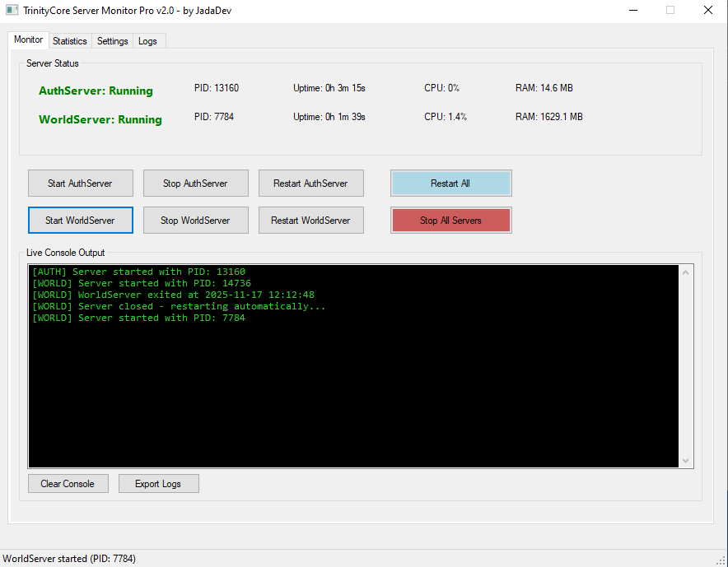Export the logs
This screenshot has width=728, height=567.
point(158,484)
